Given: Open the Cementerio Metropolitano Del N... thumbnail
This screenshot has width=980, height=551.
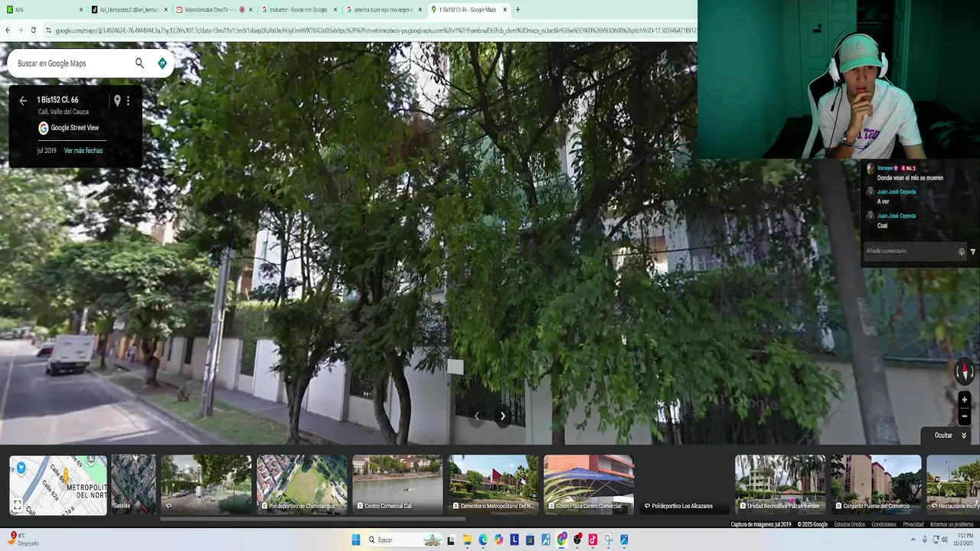Looking at the screenshot, I should pyautogui.click(x=494, y=484).
